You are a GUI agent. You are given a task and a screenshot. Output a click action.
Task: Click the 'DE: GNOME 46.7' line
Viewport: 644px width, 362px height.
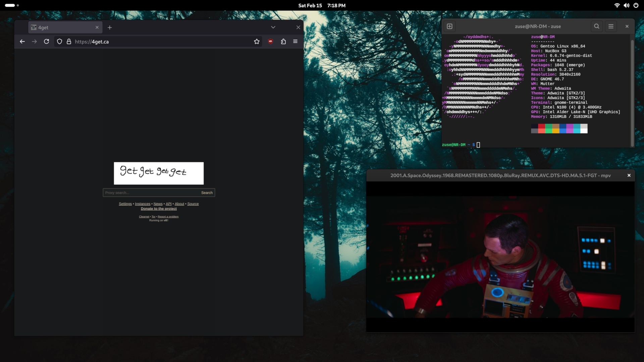coord(547,79)
